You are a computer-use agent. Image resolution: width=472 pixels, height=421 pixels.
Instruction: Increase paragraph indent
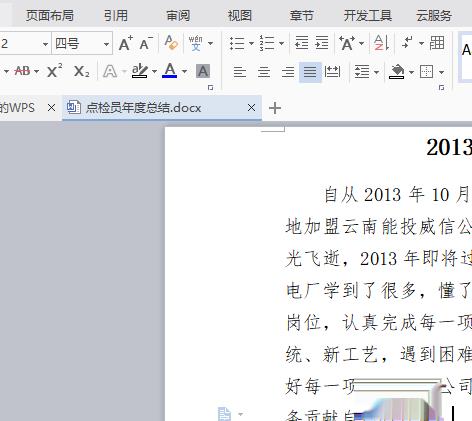(322, 43)
